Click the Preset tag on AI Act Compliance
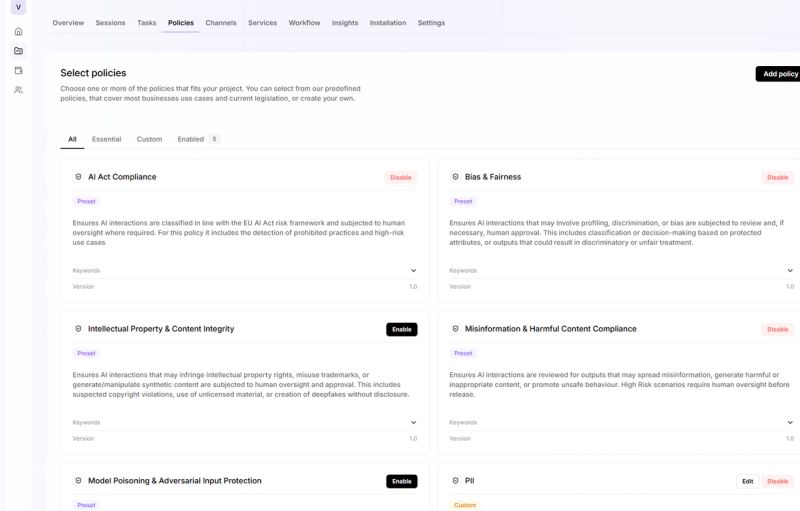This screenshot has width=800, height=511. [86, 201]
